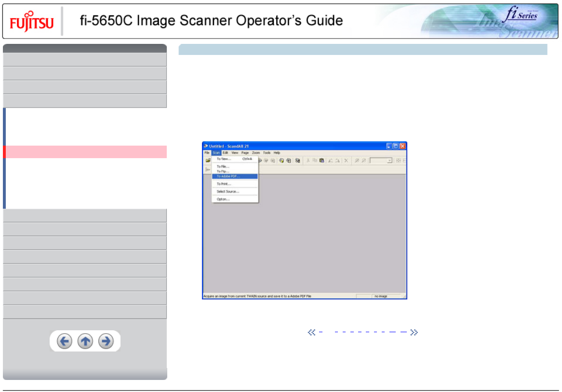This screenshot has width=562, height=392.
Task: Click the double left chevron page link
Action: (x=311, y=333)
